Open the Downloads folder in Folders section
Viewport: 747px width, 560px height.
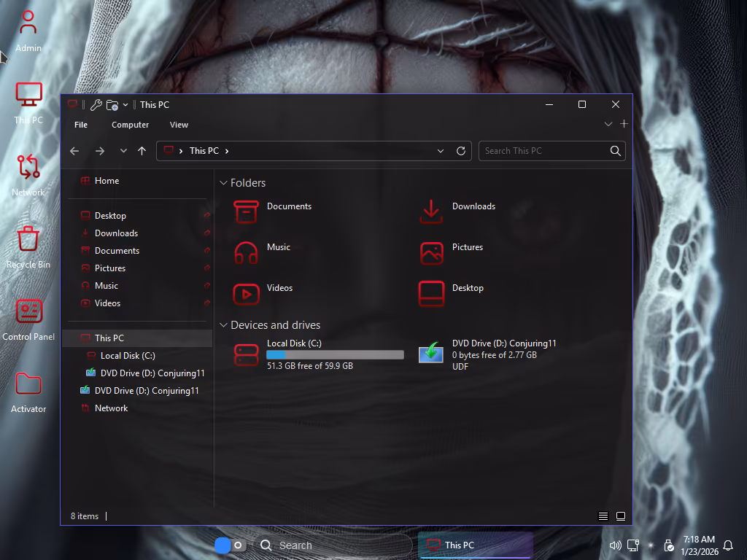tap(431, 211)
